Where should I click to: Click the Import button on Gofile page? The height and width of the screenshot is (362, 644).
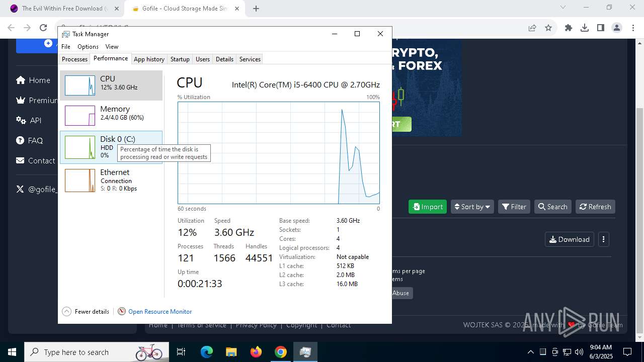click(428, 207)
